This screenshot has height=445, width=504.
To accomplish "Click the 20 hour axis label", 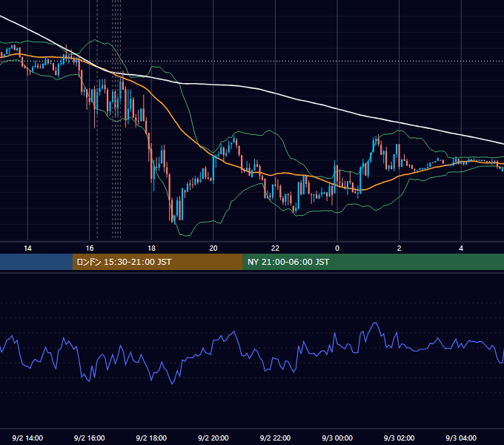I will click(x=213, y=248).
